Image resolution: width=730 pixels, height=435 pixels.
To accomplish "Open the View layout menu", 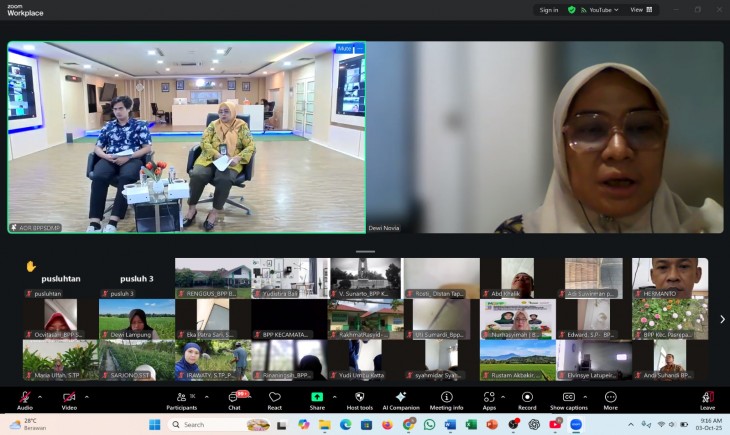I will click(641, 10).
